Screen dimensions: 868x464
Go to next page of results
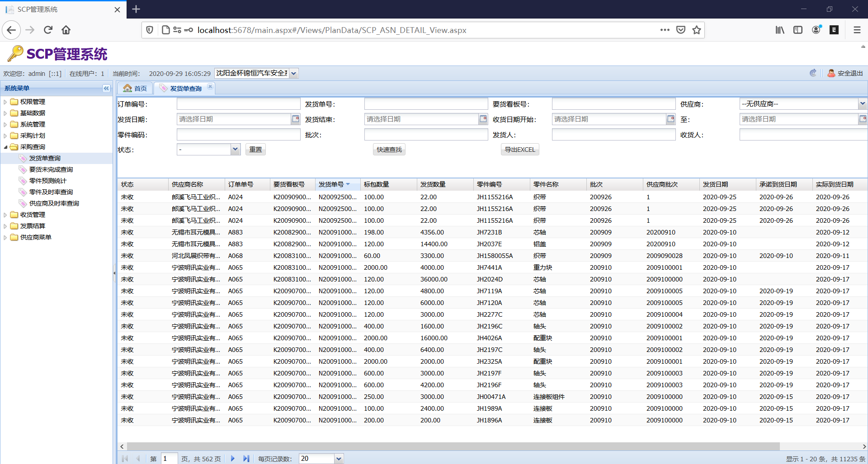pyautogui.click(x=233, y=459)
